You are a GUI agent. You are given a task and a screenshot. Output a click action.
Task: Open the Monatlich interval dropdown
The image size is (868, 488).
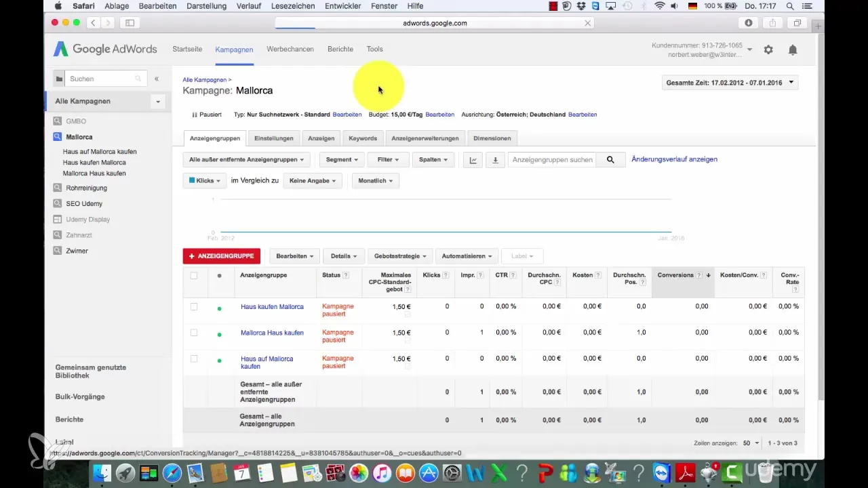point(375,181)
